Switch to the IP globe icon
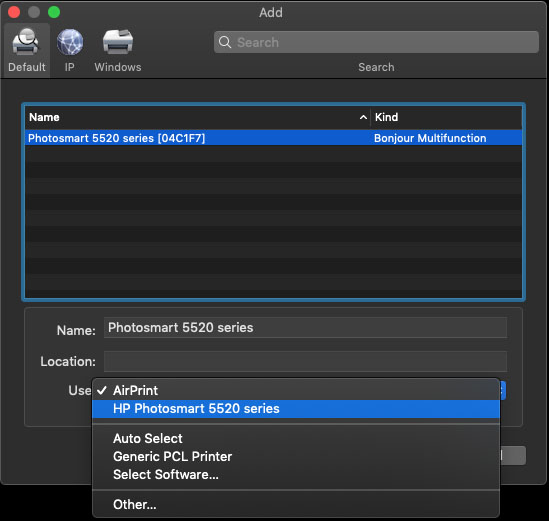Viewport: 549px width, 521px height. pyautogui.click(x=70, y=42)
